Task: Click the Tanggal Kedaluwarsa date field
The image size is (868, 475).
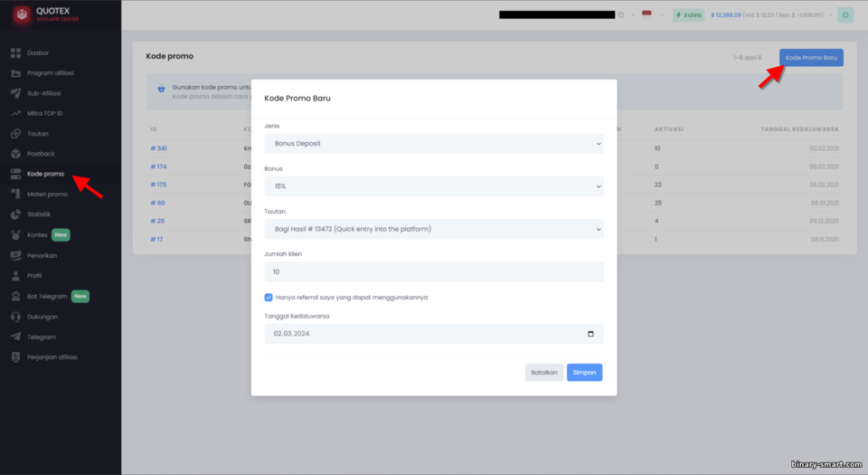Action: (x=434, y=334)
